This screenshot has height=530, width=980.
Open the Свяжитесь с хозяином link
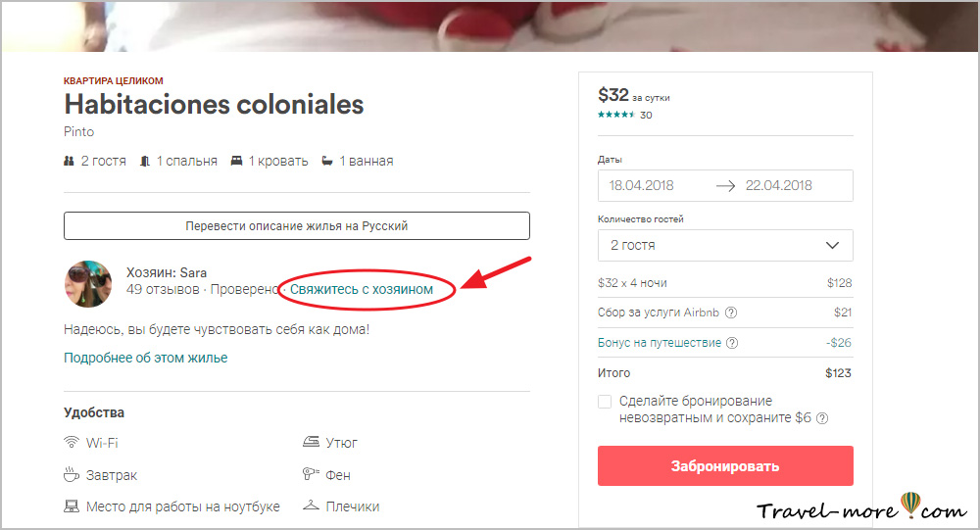pyautogui.click(x=362, y=290)
